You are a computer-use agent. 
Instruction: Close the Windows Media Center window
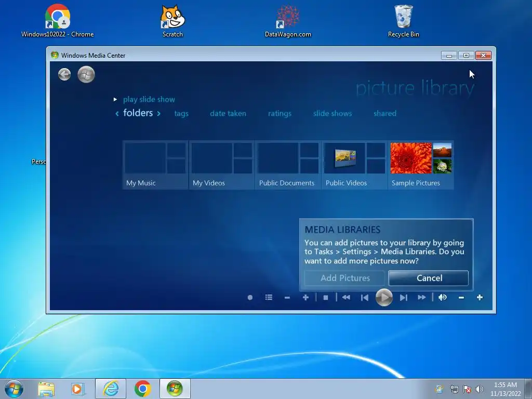(x=484, y=55)
